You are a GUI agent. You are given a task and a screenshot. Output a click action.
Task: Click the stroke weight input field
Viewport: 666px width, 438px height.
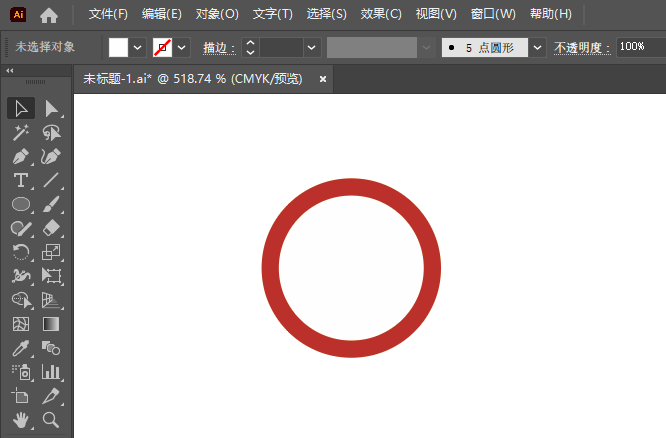pos(282,48)
